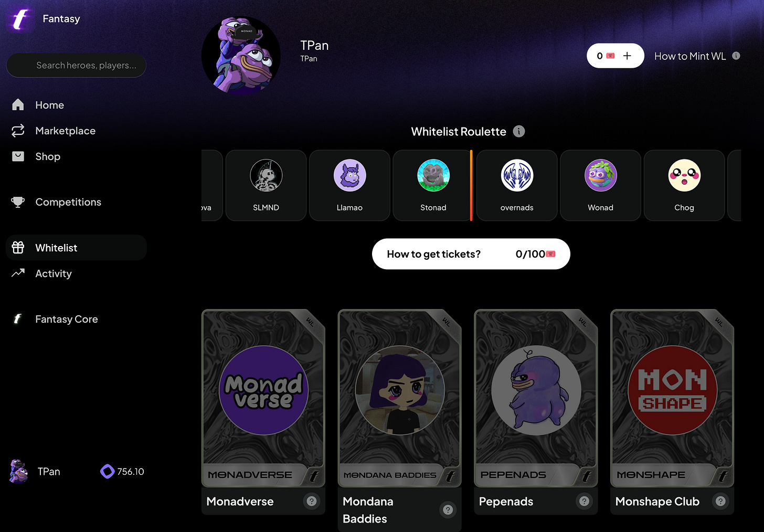Screen dimensions: 764x532
Task: Click the How to get tickets button
Action: 471,254
